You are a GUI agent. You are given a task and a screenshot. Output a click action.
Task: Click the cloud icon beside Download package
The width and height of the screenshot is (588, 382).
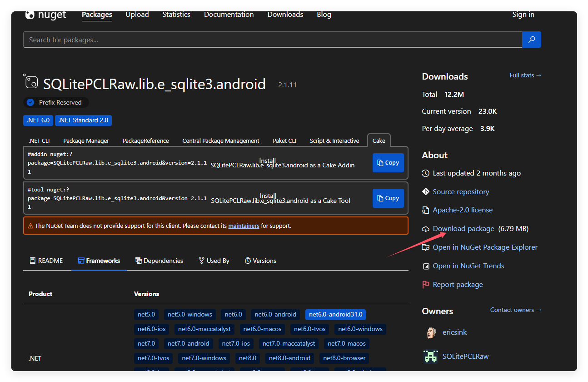click(x=426, y=228)
